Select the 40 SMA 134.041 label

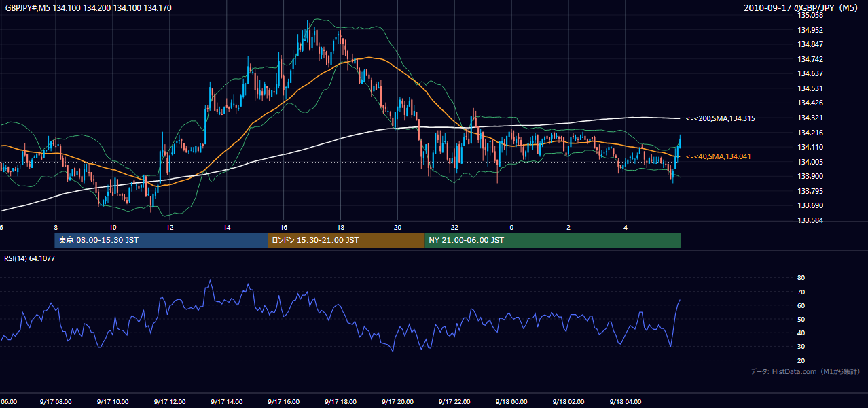click(x=720, y=156)
